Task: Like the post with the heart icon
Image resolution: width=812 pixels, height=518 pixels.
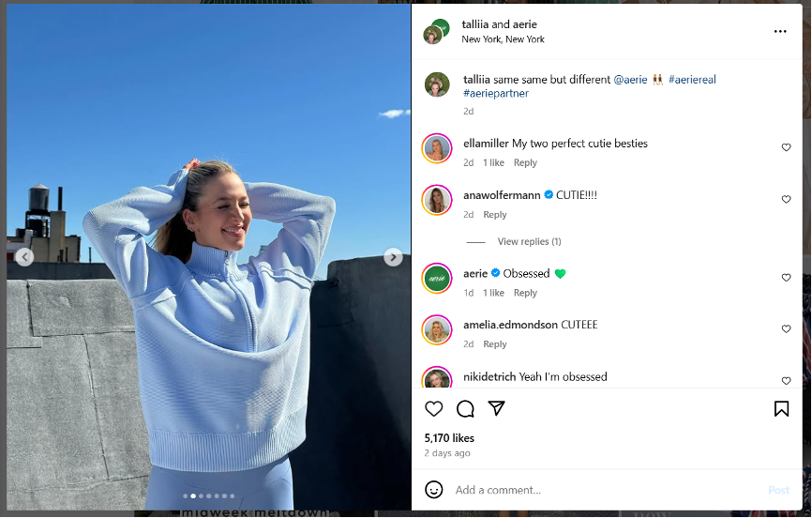Action: coord(433,409)
